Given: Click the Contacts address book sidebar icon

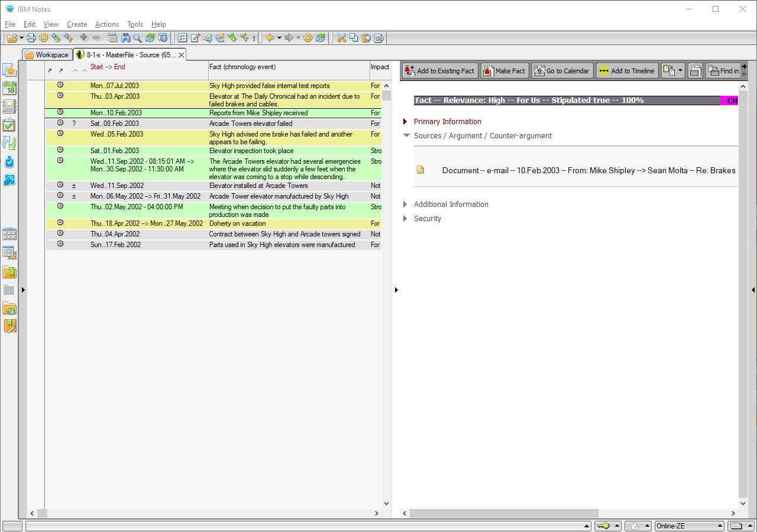Looking at the screenshot, I should click(x=9, y=107).
